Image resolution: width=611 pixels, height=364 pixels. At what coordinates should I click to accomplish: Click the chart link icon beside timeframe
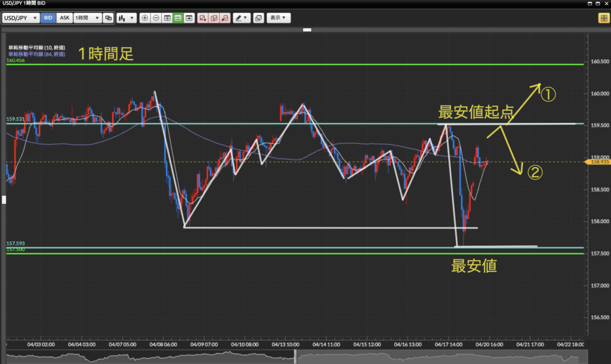[x=108, y=18]
